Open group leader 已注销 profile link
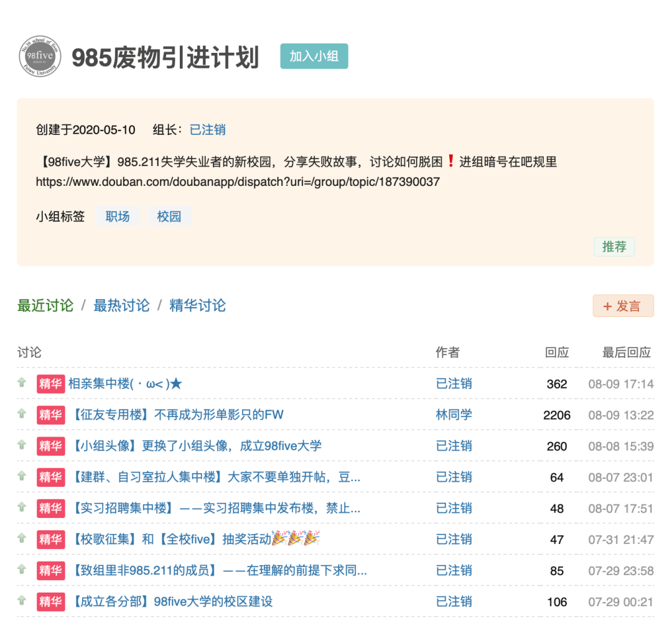Screen dimensions: 672x618 pyautogui.click(x=207, y=130)
